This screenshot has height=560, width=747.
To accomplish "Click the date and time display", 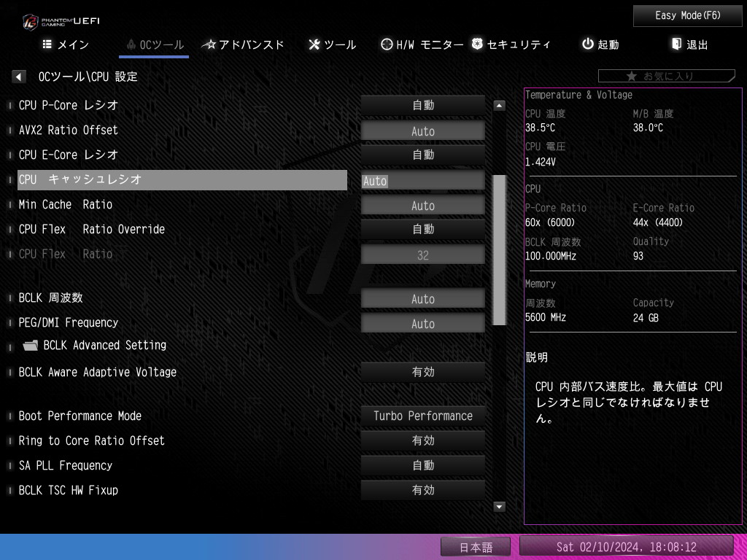I will (x=626, y=547).
